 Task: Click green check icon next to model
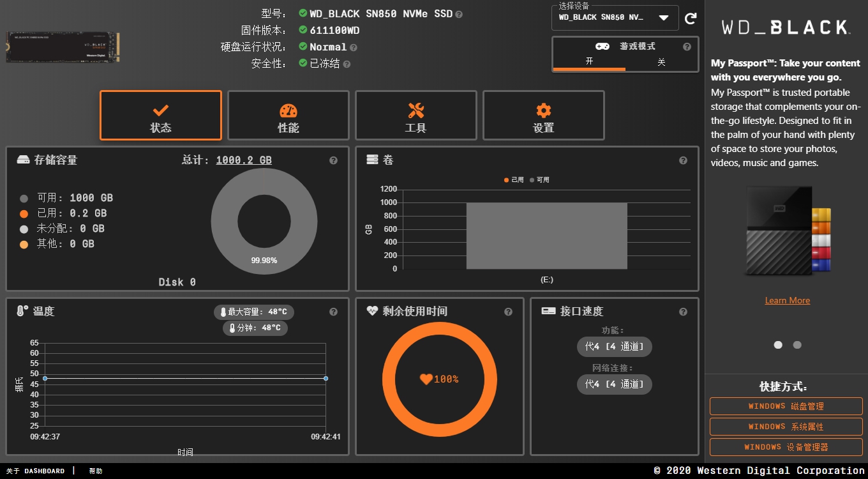303,13
